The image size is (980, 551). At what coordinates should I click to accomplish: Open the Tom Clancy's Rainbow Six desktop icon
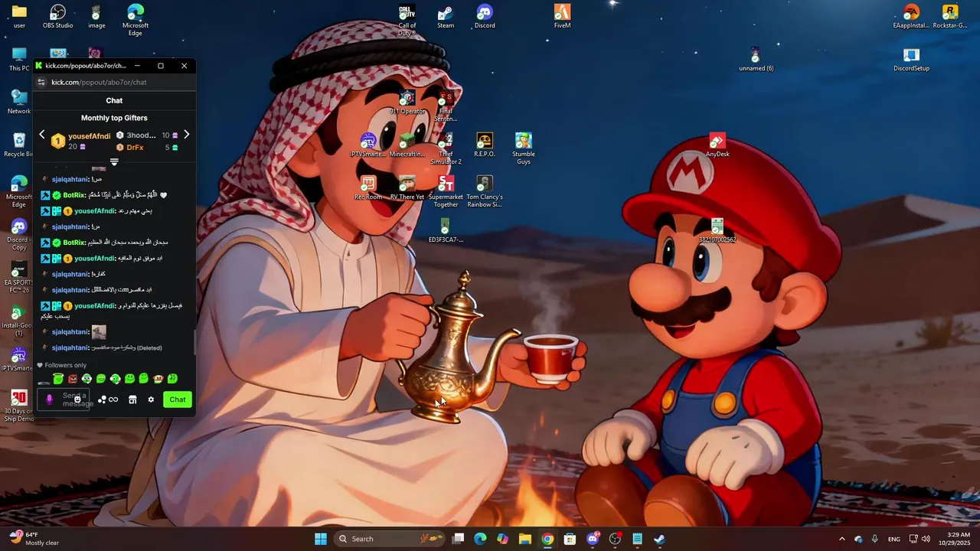485,191
